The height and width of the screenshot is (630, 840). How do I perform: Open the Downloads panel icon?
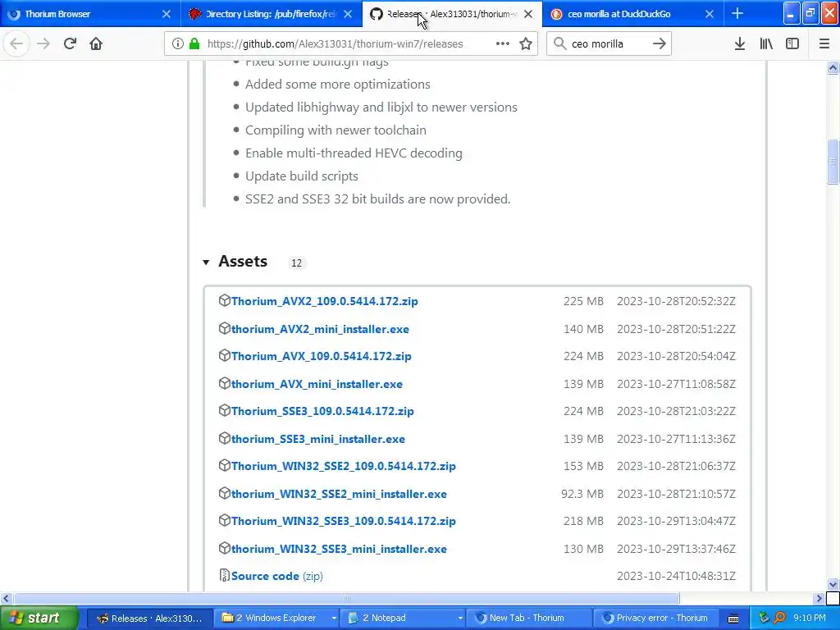pos(739,43)
